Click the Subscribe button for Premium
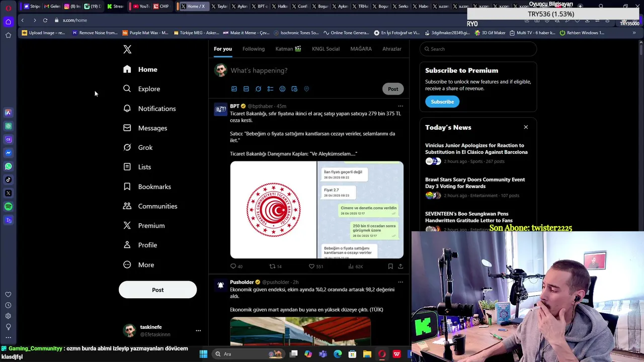Viewport: 644px width, 362px height. point(442,102)
